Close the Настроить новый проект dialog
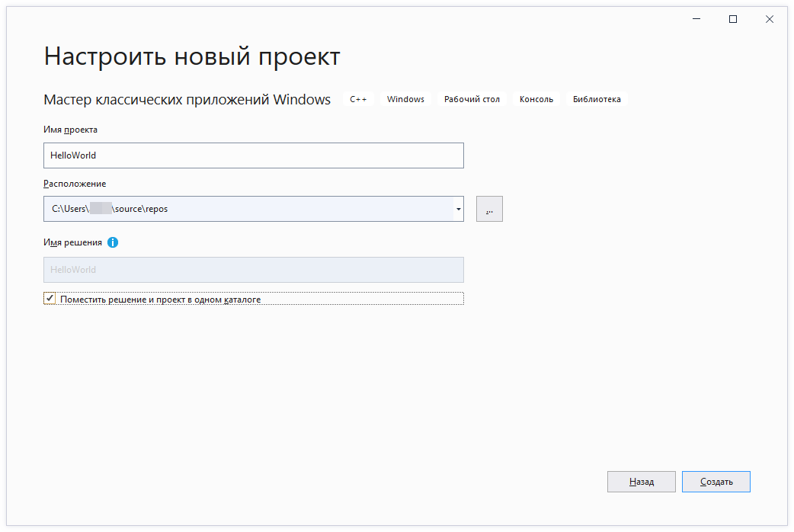The width and height of the screenshot is (794, 532). click(770, 19)
